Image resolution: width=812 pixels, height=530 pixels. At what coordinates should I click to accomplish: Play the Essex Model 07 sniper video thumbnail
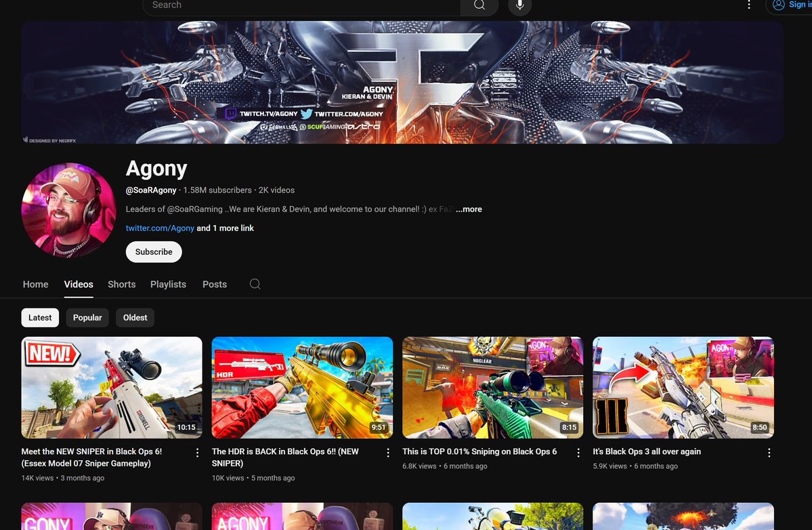point(112,388)
